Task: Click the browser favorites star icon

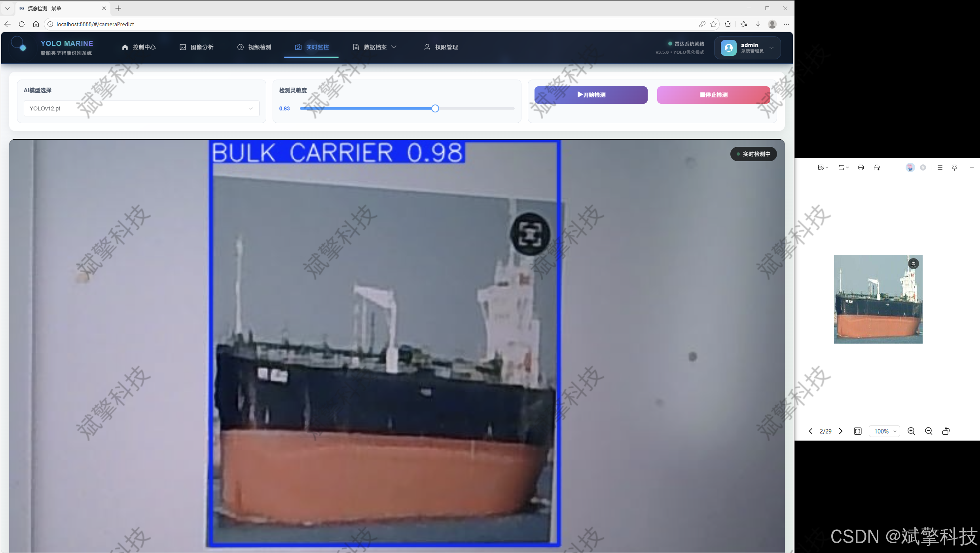Action: click(713, 24)
